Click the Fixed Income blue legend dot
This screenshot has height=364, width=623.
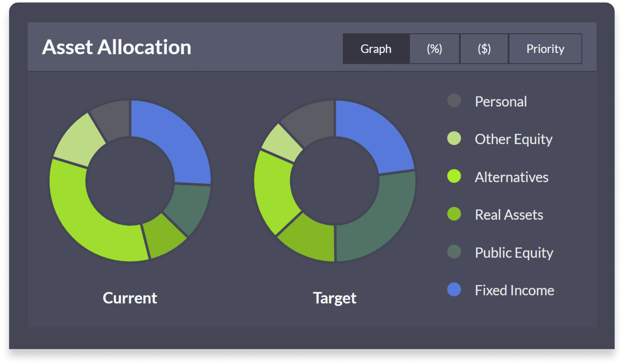(454, 290)
